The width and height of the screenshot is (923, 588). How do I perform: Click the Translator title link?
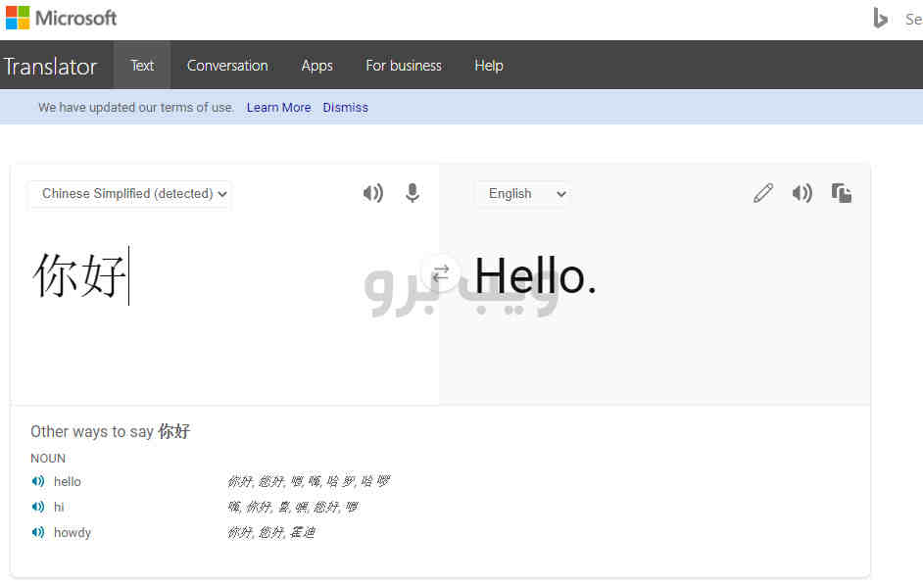pos(51,67)
